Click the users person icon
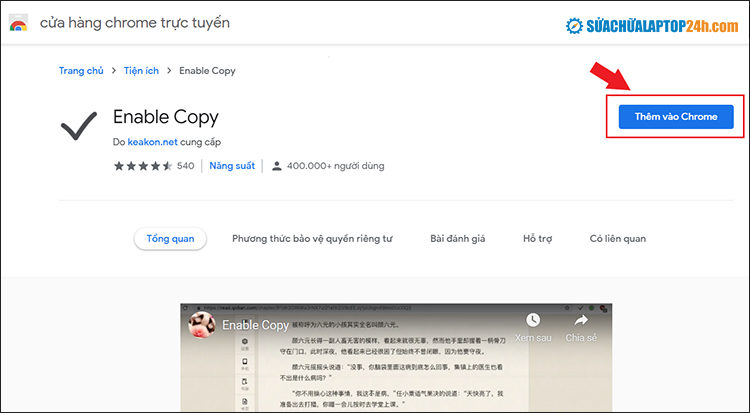The height and width of the screenshot is (413, 750). [x=276, y=166]
